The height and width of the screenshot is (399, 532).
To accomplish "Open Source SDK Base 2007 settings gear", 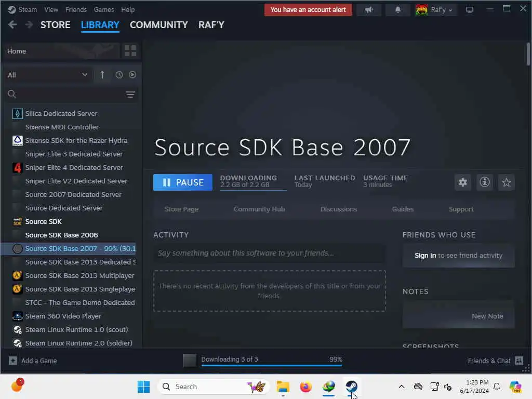I will tap(462, 182).
